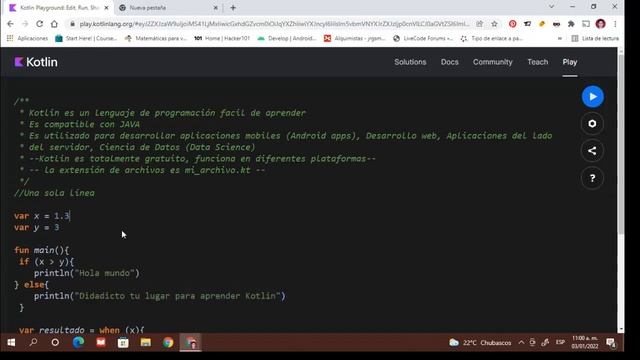Open Chrome from taskbar
Screen dimensions: 640x360
pyautogui.click(x=168, y=342)
